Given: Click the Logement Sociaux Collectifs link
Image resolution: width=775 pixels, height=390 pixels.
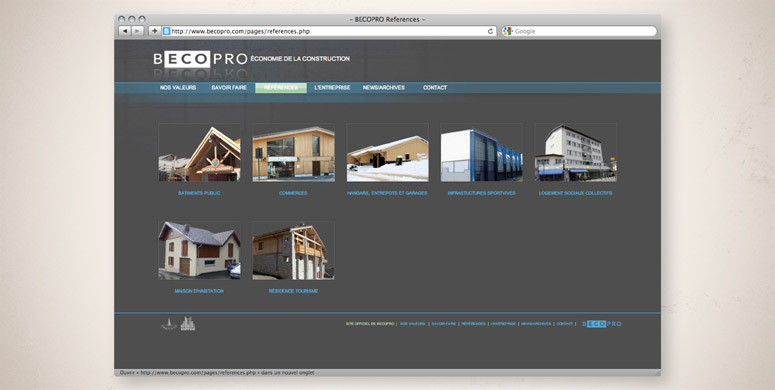Looking at the screenshot, I should point(575,193).
